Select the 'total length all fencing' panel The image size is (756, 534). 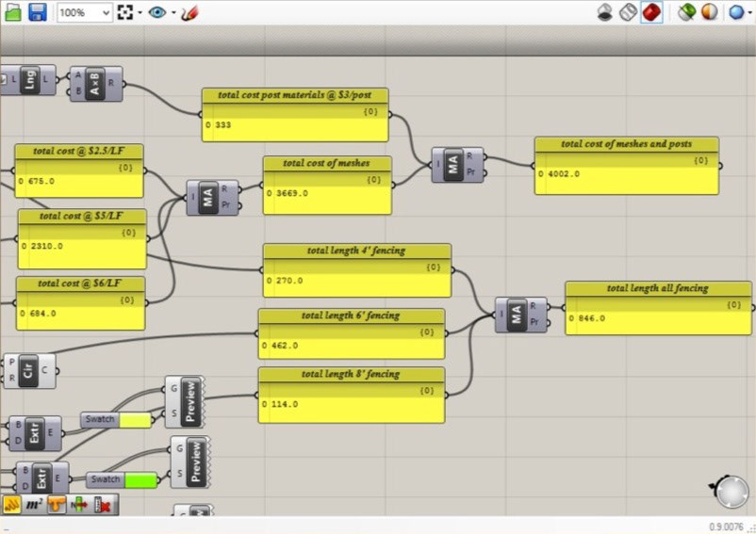[x=658, y=308]
